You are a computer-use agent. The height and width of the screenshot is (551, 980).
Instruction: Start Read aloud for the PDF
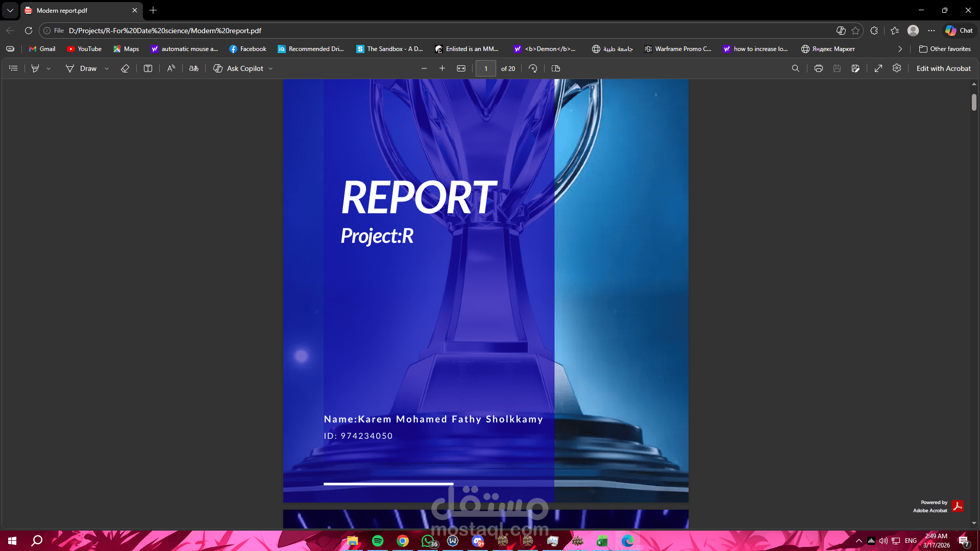pos(170,68)
